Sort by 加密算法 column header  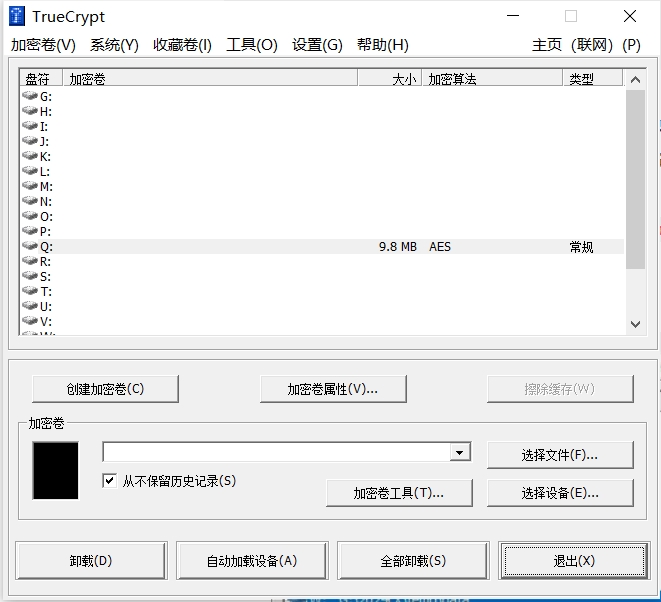click(492, 78)
